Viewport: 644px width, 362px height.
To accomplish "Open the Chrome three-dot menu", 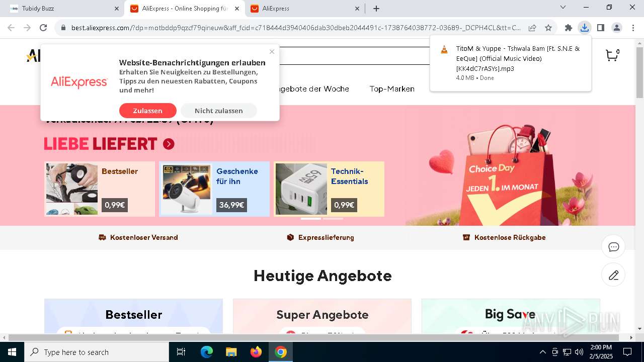I will 632,28.
